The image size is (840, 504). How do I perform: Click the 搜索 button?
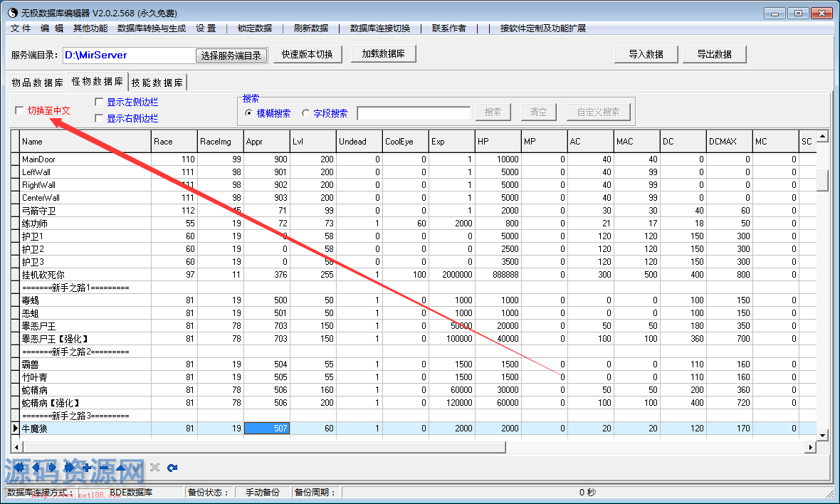pyautogui.click(x=493, y=112)
